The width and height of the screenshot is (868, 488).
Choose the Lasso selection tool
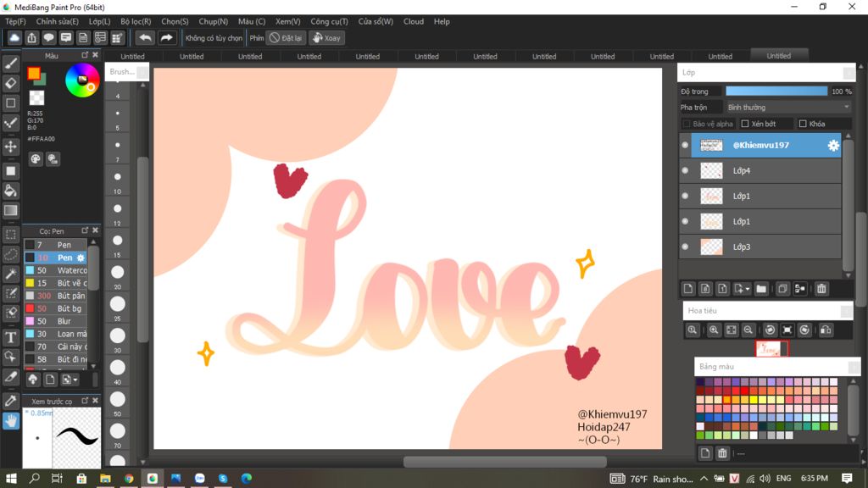[x=10, y=254]
